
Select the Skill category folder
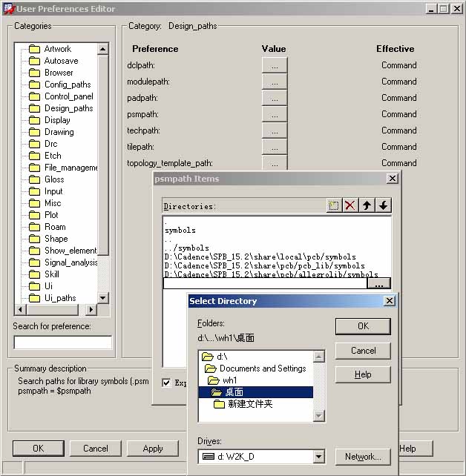click(x=44, y=274)
